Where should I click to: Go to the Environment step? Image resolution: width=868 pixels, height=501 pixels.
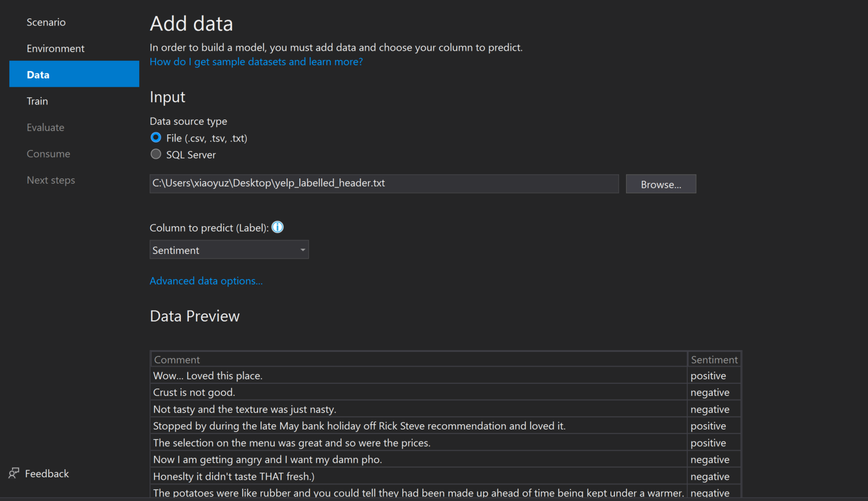[x=55, y=48]
